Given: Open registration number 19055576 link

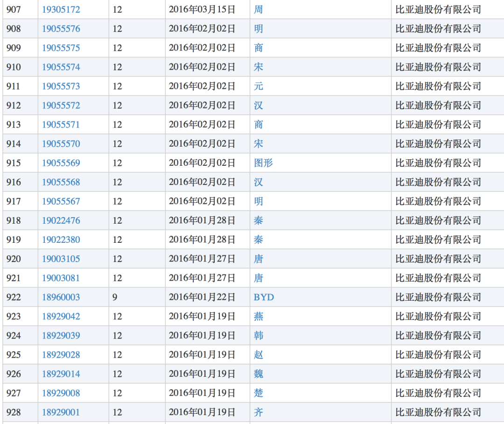Looking at the screenshot, I should coord(61,28).
